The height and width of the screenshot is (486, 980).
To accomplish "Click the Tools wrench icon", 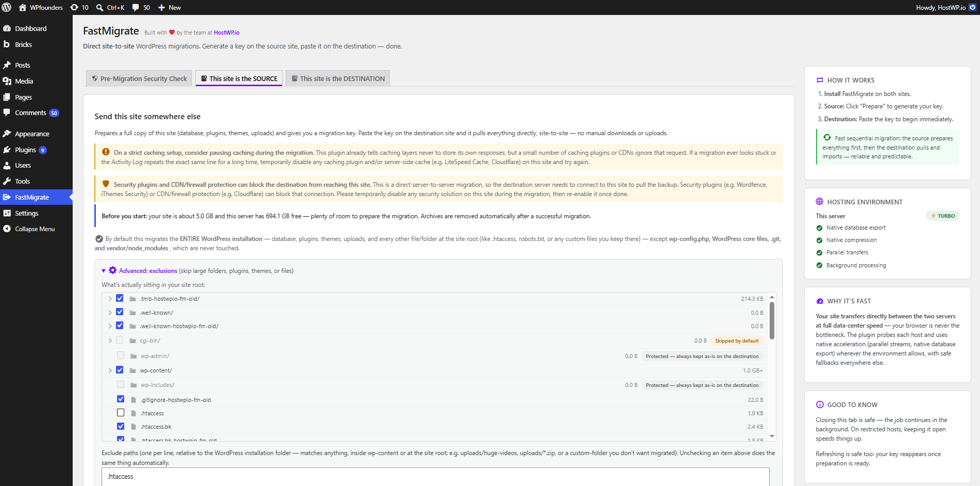I will click(7, 181).
